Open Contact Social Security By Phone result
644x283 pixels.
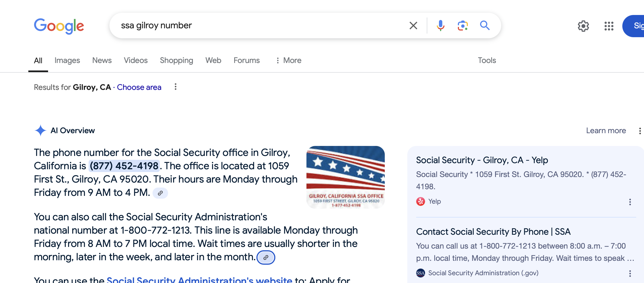493,232
